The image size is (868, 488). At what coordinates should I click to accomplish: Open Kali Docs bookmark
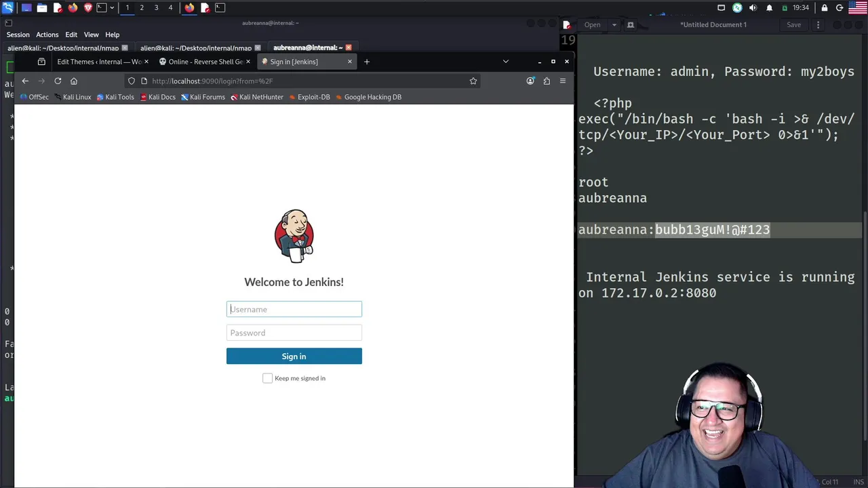pyautogui.click(x=158, y=97)
